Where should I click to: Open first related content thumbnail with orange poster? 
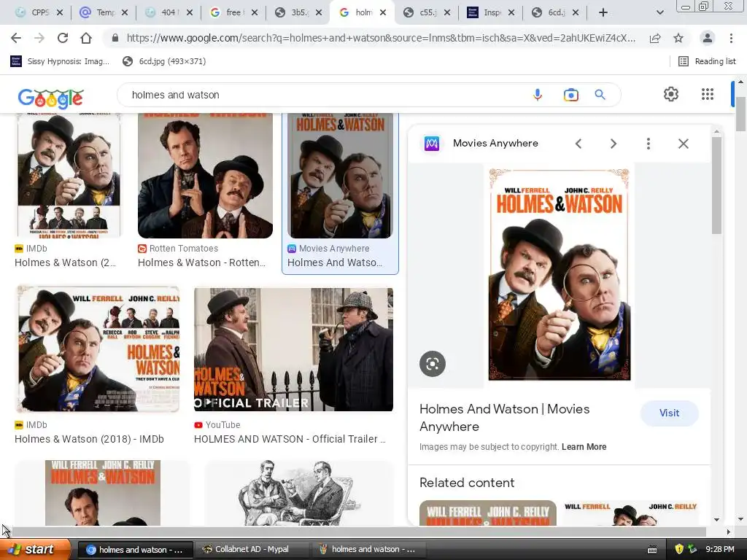pyautogui.click(x=488, y=513)
